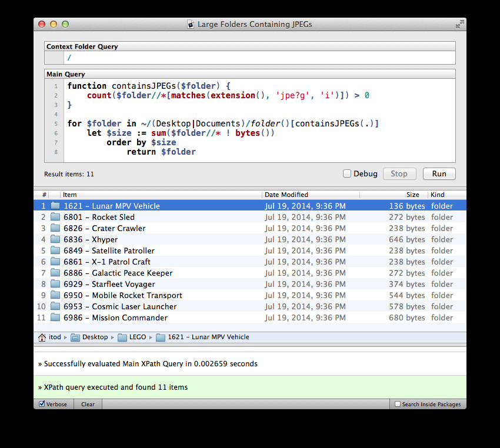Sort results by the Size column header

(x=394, y=195)
